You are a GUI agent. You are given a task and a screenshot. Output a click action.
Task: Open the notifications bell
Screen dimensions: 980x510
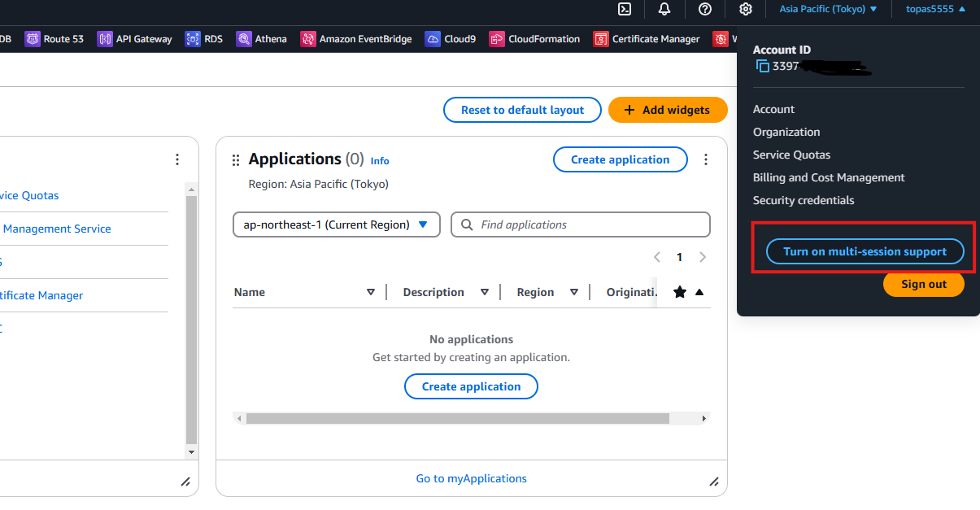click(x=664, y=9)
